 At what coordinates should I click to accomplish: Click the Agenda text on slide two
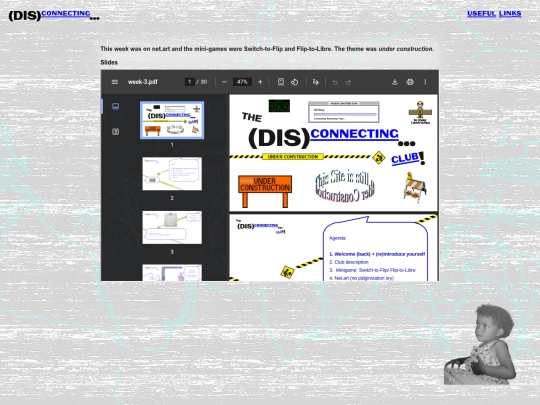click(x=337, y=238)
